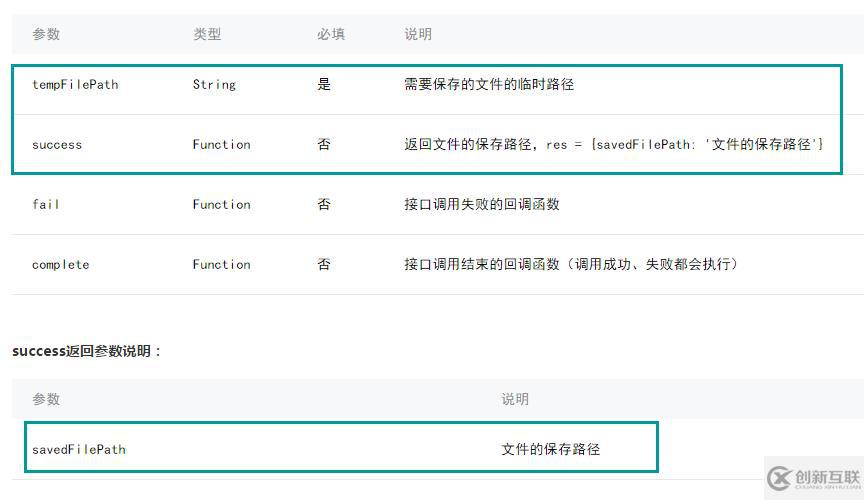
Task: Click the 类型 column header
Action: (x=207, y=34)
